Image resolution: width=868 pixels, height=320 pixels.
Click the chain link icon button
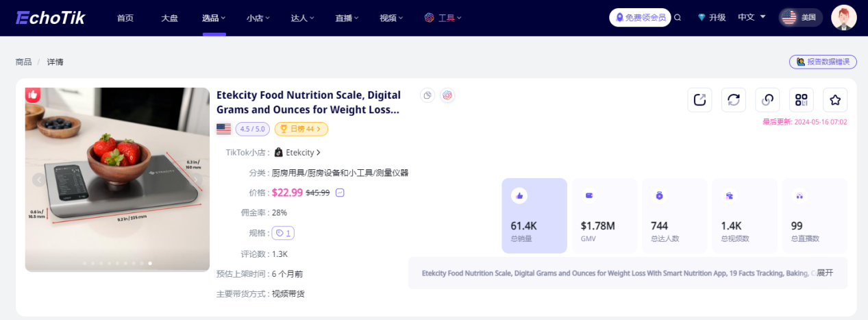coord(767,100)
